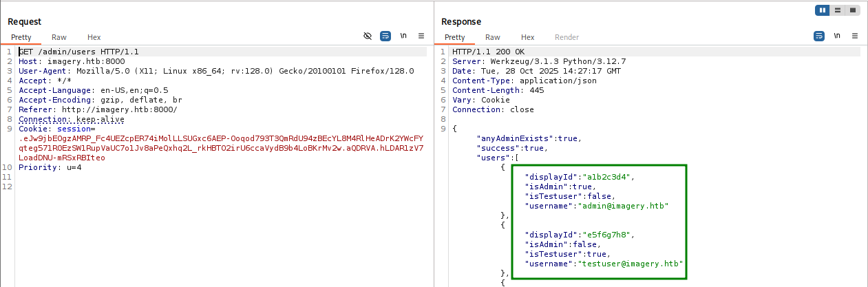Screen dimensions: 868x287
Task: Open Response panel hamburger options menu
Action: (x=855, y=36)
